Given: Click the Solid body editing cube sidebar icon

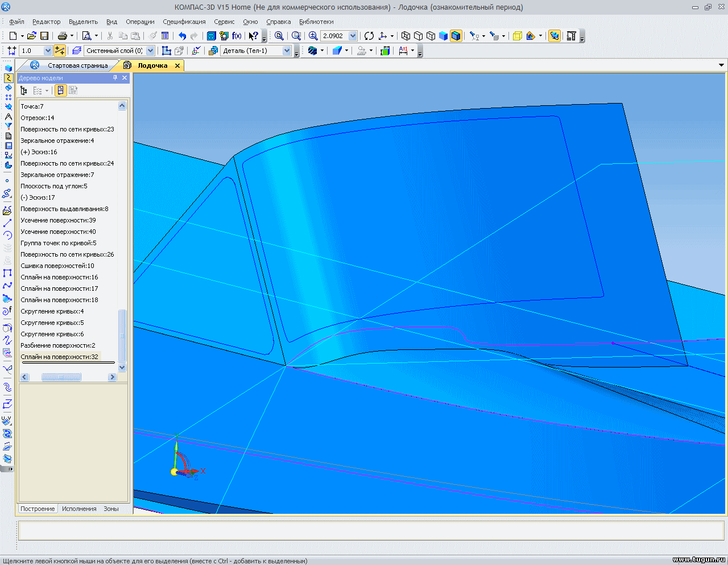Looking at the screenshot, I should pyautogui.click(x=8, y=68).
